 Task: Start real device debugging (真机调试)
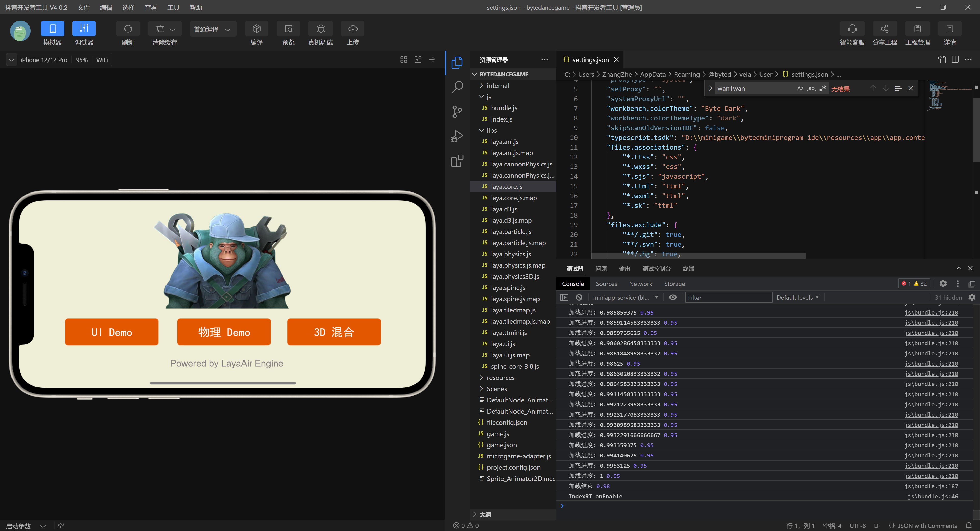coord(320,29)
